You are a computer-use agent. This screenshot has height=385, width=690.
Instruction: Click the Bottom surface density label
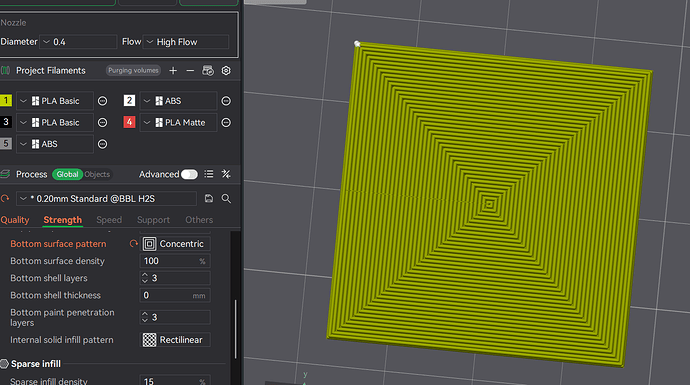[x=57, y=261]
